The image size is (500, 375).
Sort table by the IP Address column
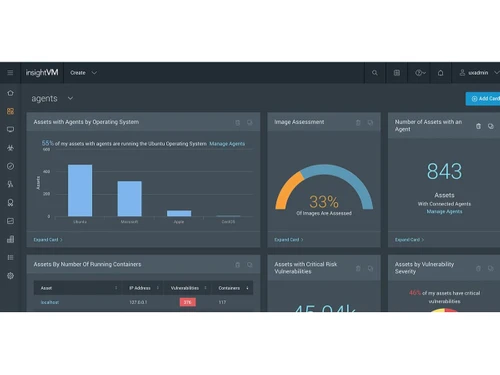(x=143, y=288)
